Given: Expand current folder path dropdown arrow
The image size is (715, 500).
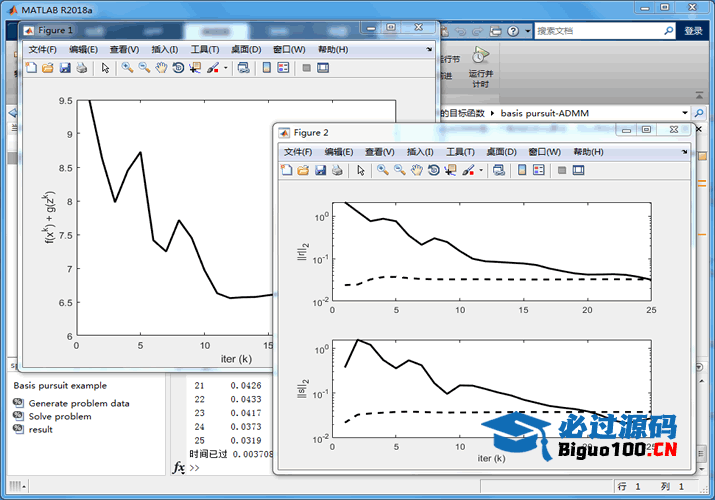Looking at the screenshot, I should [x=684, y=113].
